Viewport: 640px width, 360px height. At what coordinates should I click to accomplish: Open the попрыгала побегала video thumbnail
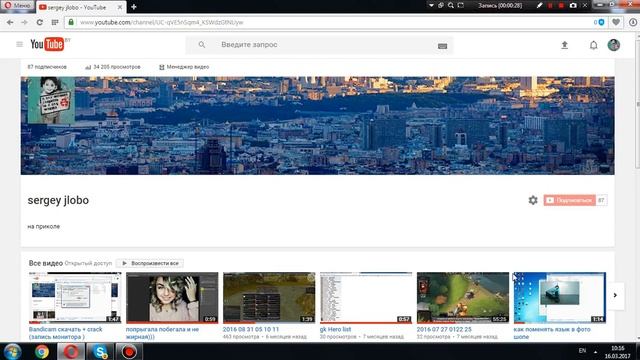(172, 298)
